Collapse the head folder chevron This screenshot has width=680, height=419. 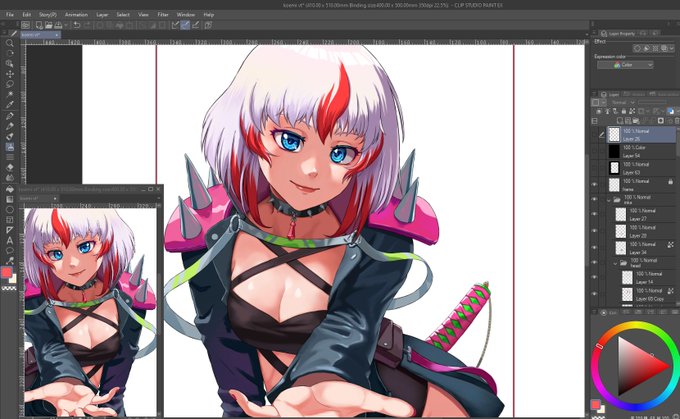pos(615,263)
